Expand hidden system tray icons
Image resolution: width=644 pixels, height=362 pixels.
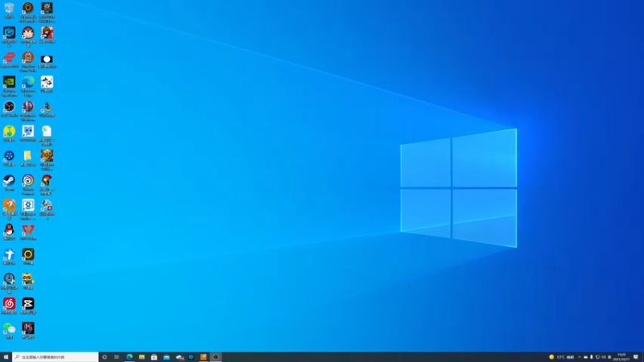pos(580,357)
